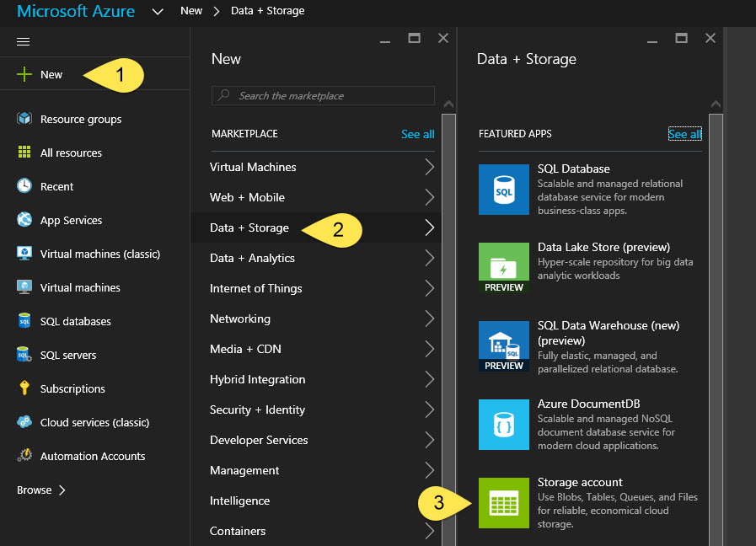The width and height of the screenshot is (756, 546).
Task: Click the Azure DocumentDB icon
Action: pos(503,425)
